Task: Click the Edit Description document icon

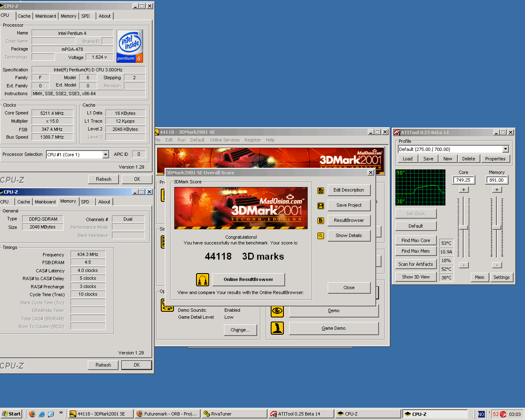Action: pos(321,190)
